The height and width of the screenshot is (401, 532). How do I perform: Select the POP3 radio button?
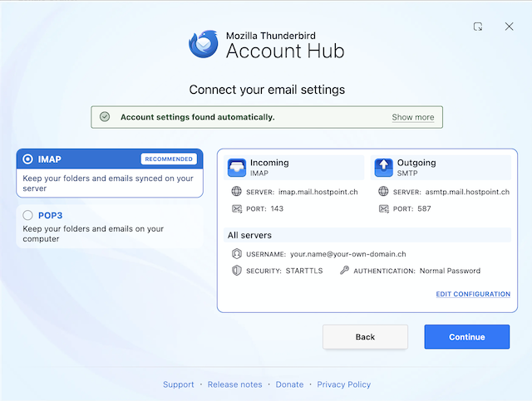tap(27, 215)
